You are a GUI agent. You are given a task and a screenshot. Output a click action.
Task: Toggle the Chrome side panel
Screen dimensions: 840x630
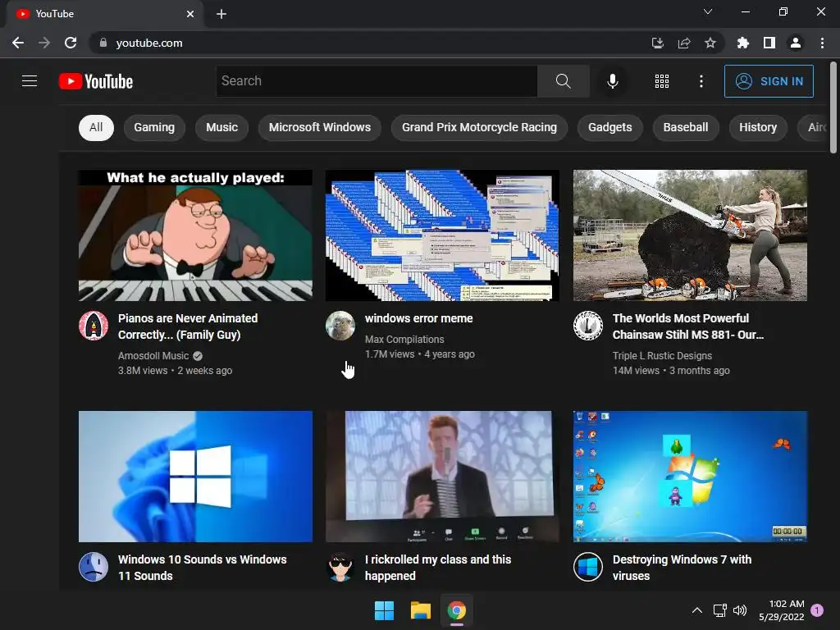pos(769,43)
